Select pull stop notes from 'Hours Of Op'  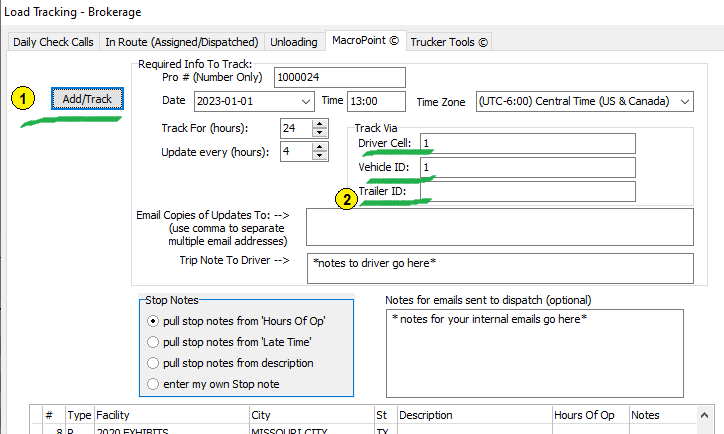click(153, 321)
